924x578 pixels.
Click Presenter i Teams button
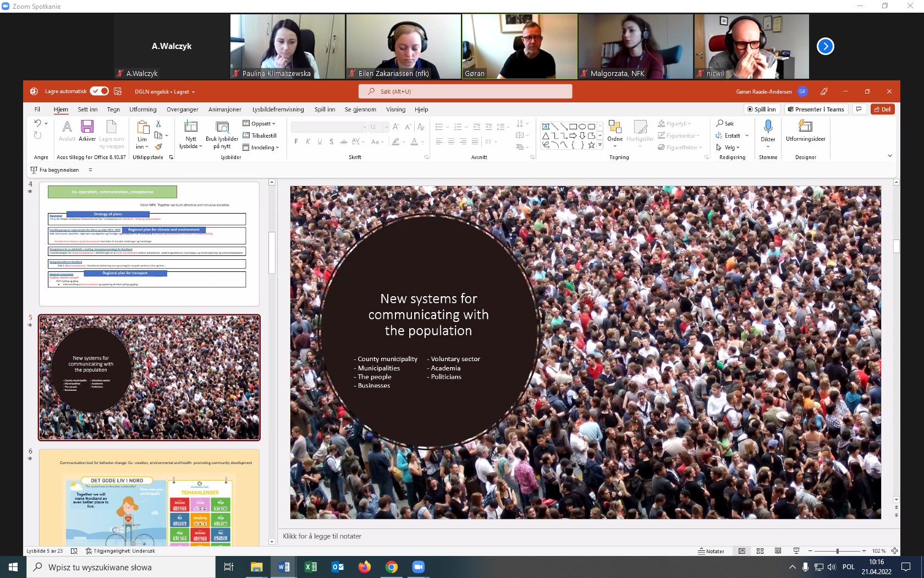[x=816, y=109]
